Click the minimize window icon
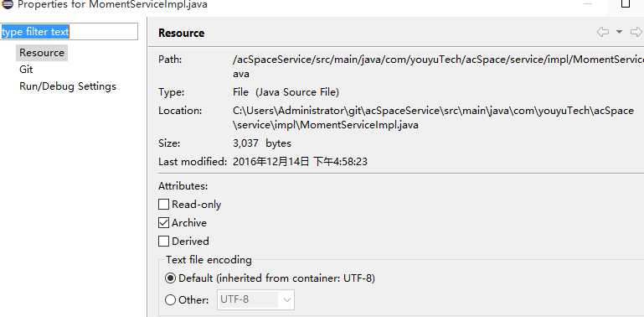 pyautogui.click(x=588, y=4)
